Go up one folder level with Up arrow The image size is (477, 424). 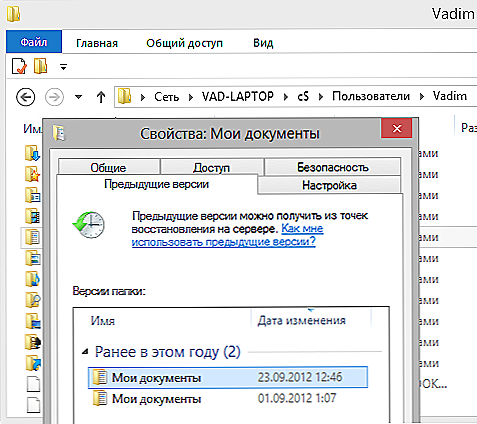101,97
